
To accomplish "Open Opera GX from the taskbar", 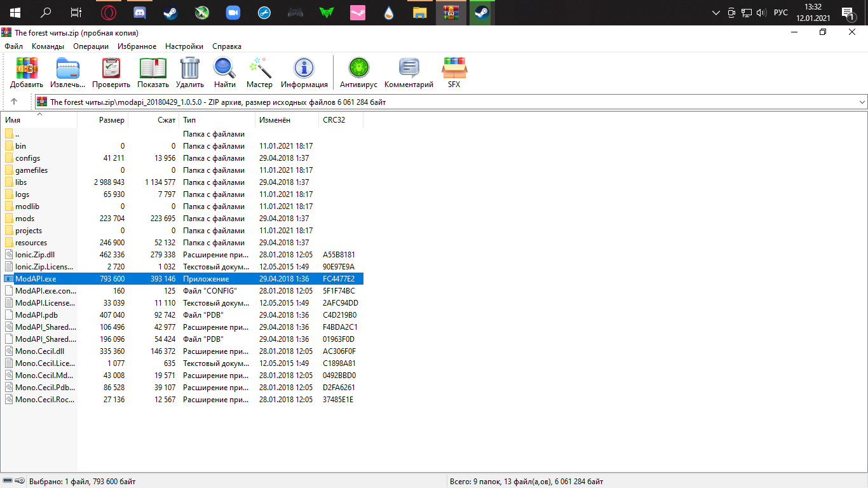I will (109, 13).
